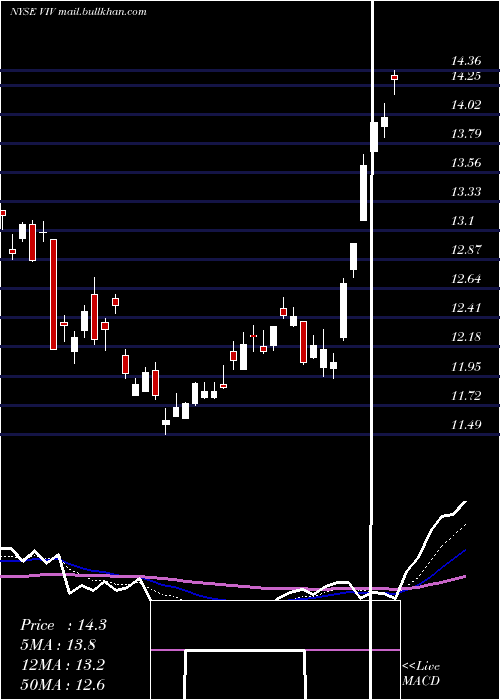This screenshot has height=700, width=500.
Task: Click the 14.36 price axis label
Action: pos(466,61)
